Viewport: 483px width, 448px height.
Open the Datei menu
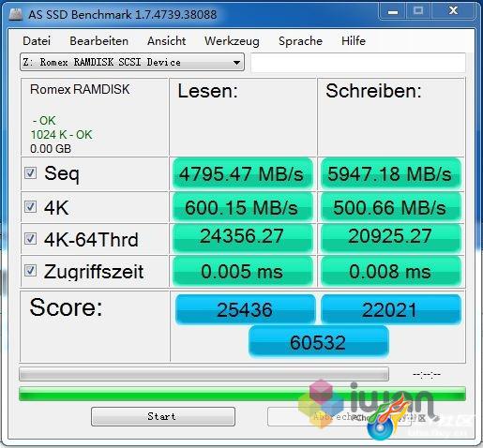[37, 41]
